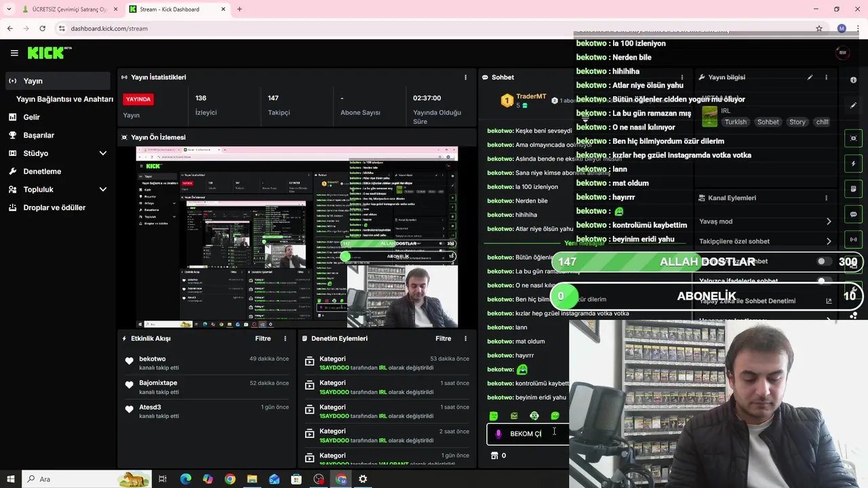The width and height of the screenshot is (868, 488).
Task: Click the YAYINDA live badge
Action: pos(138,99)
